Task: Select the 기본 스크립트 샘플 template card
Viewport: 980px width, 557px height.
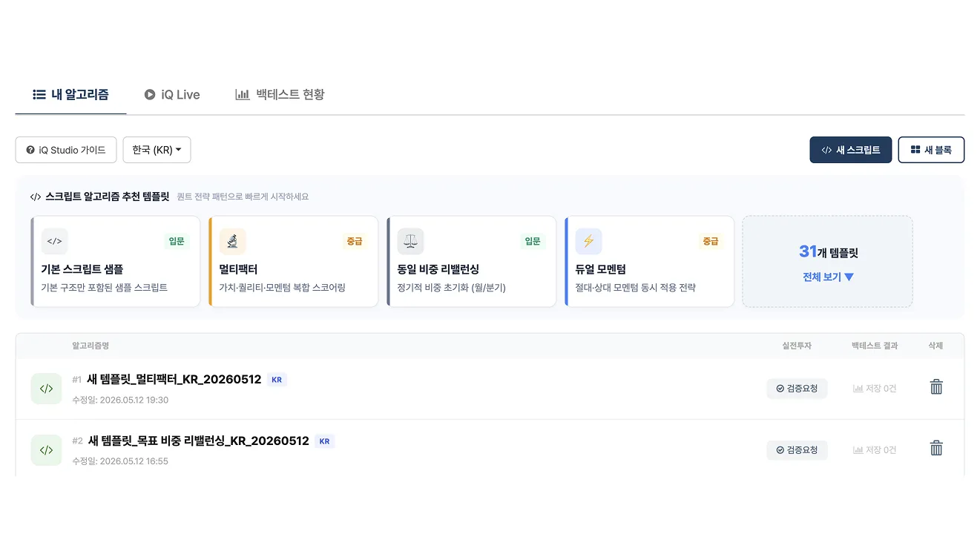Action: 116,262
